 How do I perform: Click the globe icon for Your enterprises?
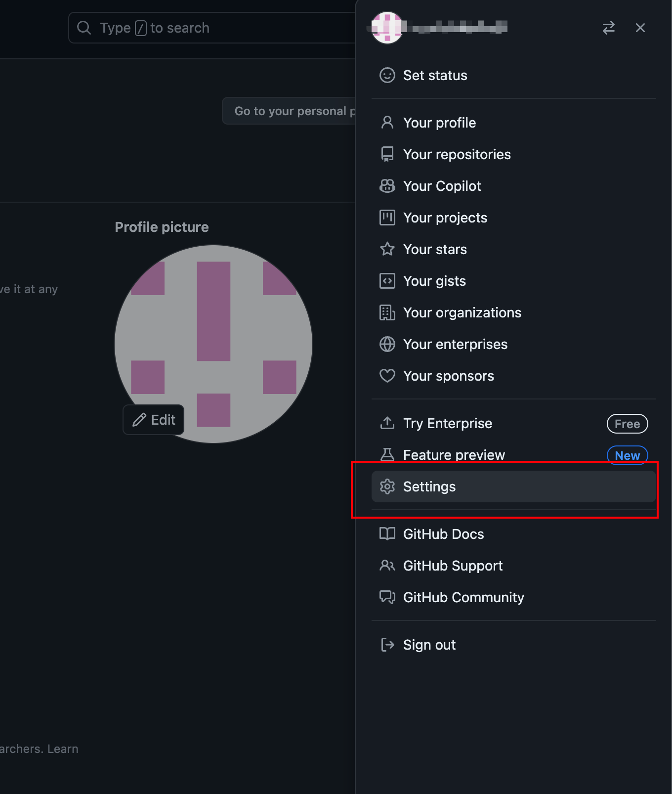(x=387, y=344)
